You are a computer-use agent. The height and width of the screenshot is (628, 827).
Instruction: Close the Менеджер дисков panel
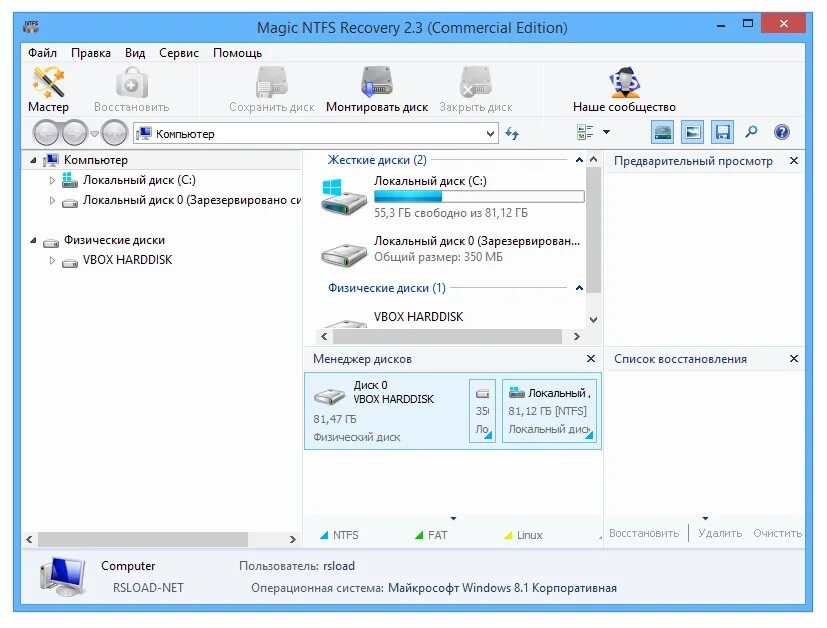coord(591,359)
